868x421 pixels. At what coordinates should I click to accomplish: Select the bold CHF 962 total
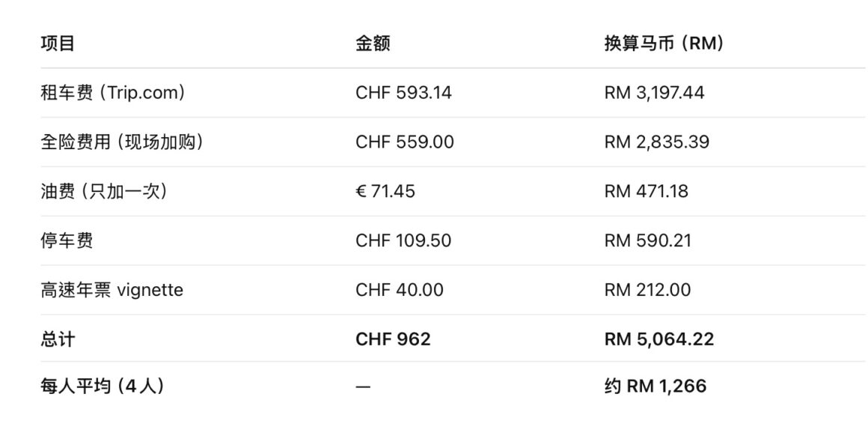393,339
